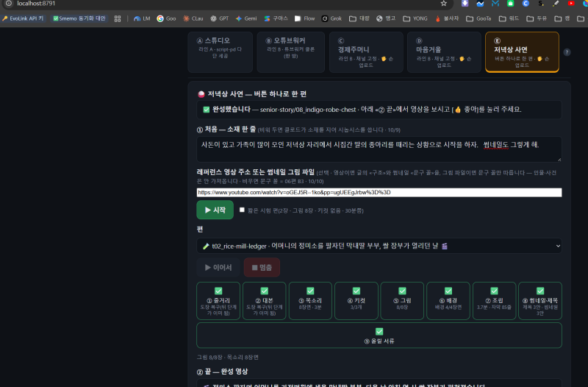The height and width of the screenshot is (387, 588).
Task: Open the Goo Google bookmark
Action: [x=167, y=18]
